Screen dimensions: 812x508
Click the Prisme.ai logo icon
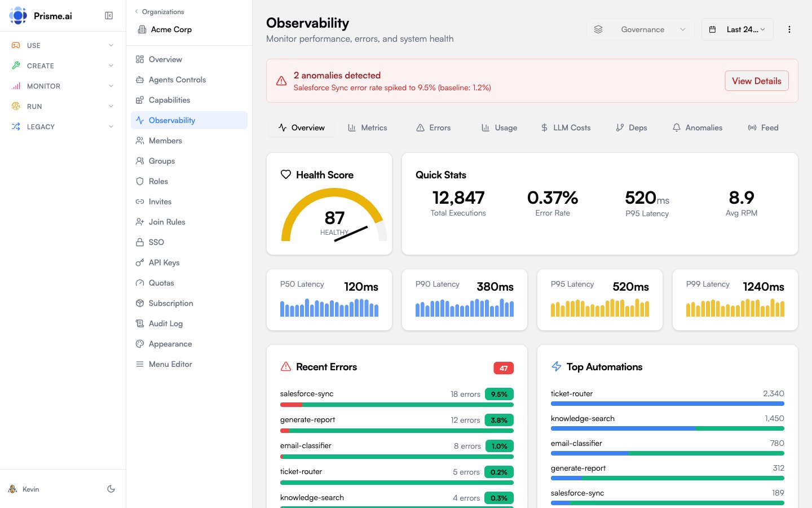click(18, 16)
